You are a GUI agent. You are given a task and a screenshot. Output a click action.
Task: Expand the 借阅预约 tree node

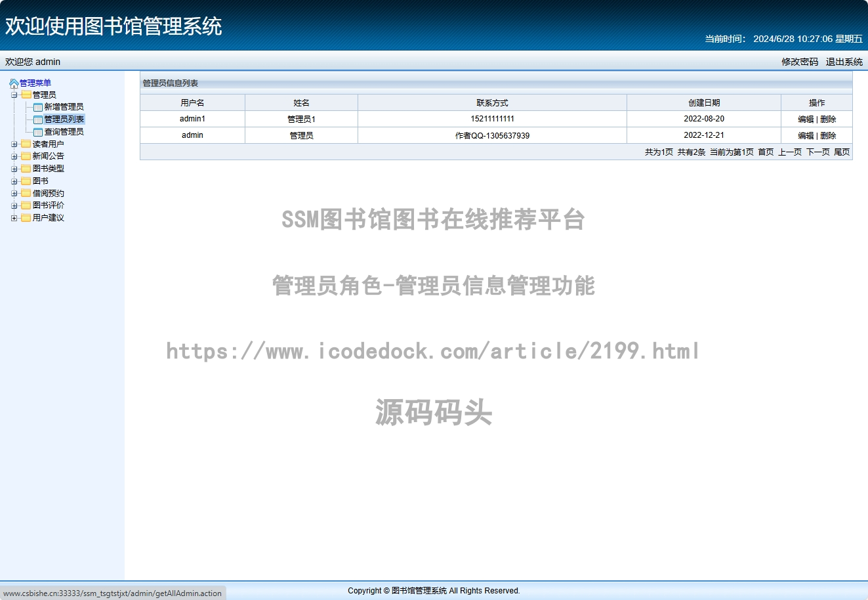(x=14, y=194)
